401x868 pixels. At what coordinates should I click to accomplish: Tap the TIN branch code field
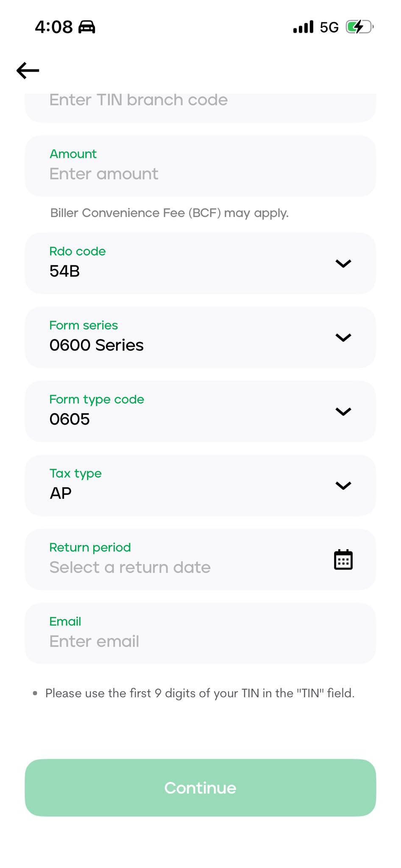pyautogui.click(x=200, y=108)
